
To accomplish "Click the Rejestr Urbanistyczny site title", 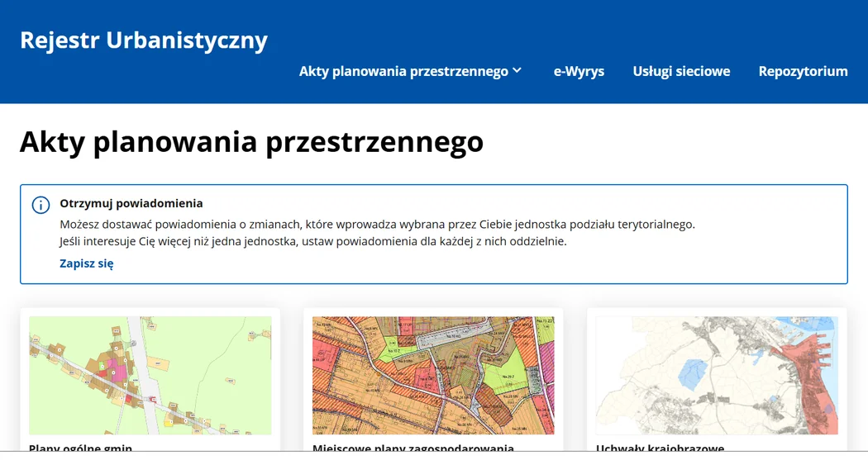I will click(144, 41).
